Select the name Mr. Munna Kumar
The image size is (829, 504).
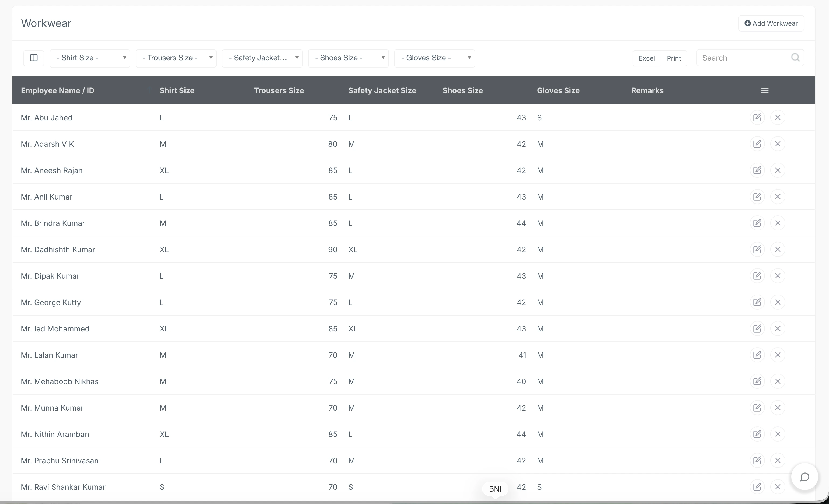[x=52, y=408]
